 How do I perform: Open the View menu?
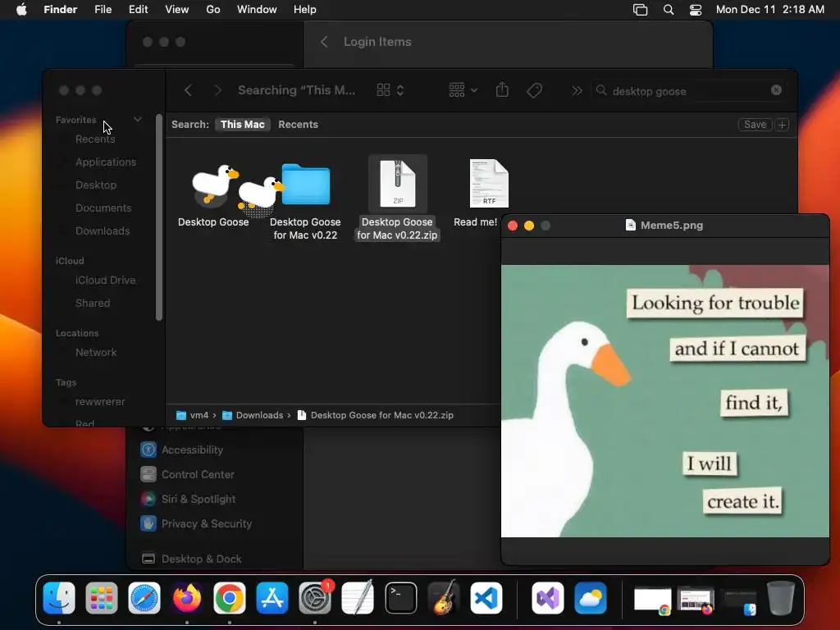(x=177, y=10)
